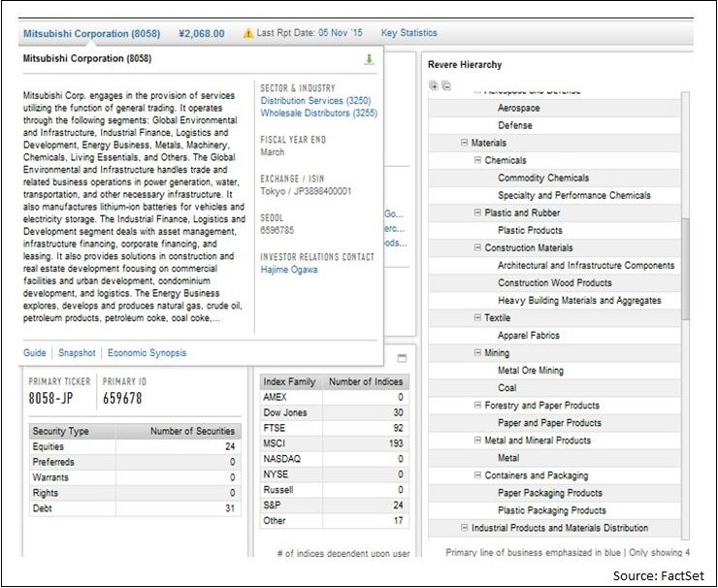Viewport: 718px width, 588px height.
Task: Click the Security Type column header
Action: coord(73,431)
